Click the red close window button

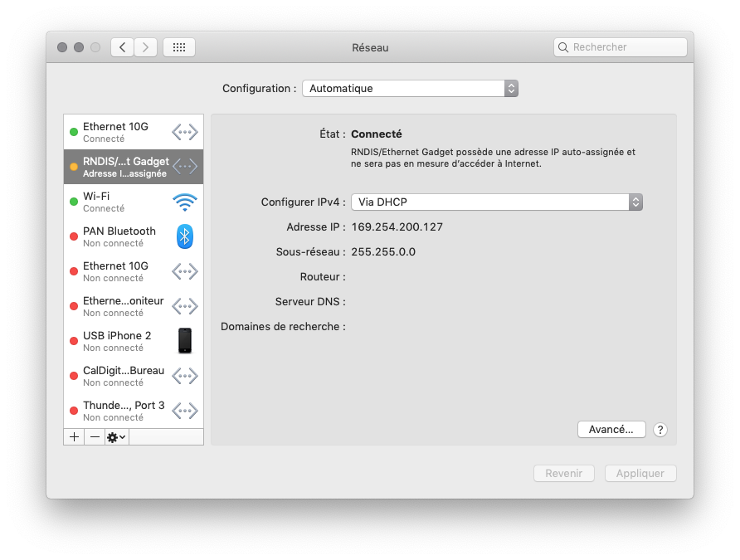click(x=62, y=47)
